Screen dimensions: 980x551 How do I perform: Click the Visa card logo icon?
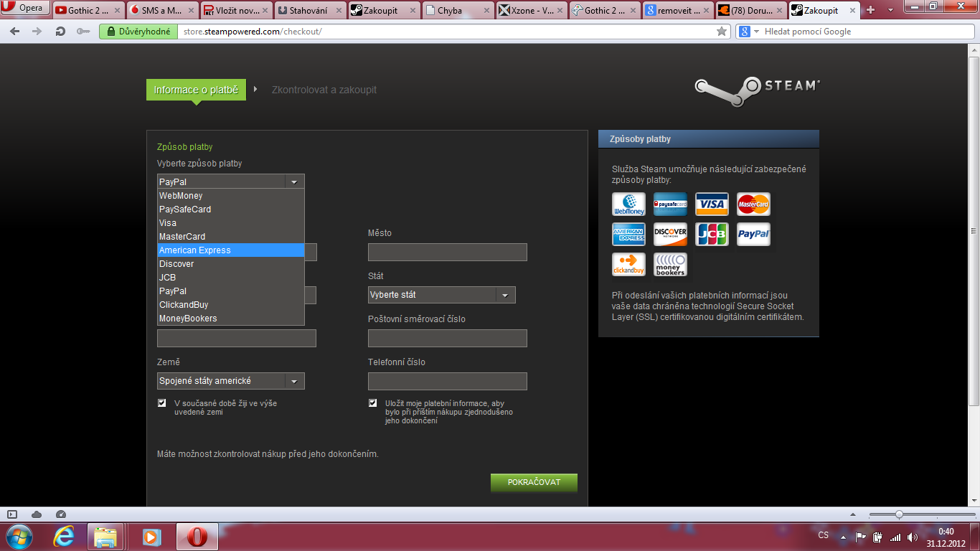coord(712,204)
